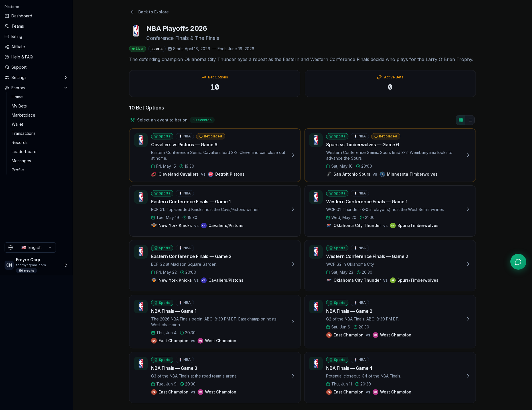532x410 pixels.
Task: Open Spurs vs Timberwolves Game 6 chevron
Action: pyautogui.click(x=468, y=155)
